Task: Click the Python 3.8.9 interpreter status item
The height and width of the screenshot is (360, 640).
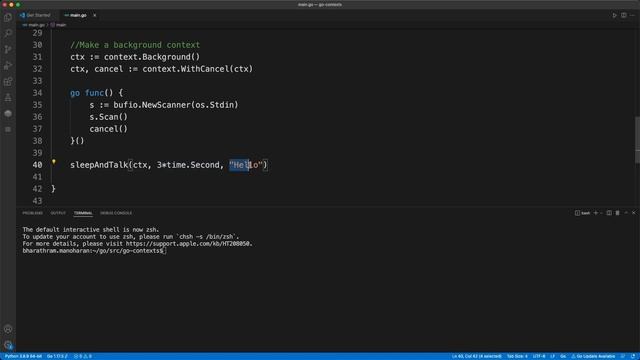Action: coord(23,356)
